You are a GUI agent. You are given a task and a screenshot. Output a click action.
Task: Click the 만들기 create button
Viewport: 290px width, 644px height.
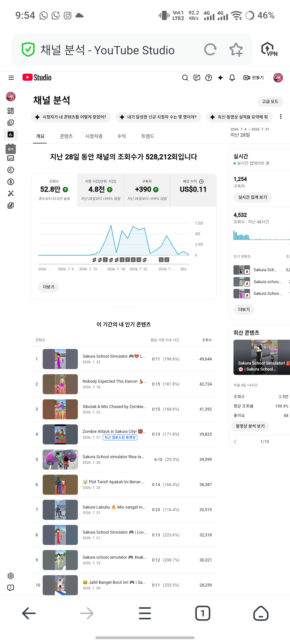[x=254, y=78]
